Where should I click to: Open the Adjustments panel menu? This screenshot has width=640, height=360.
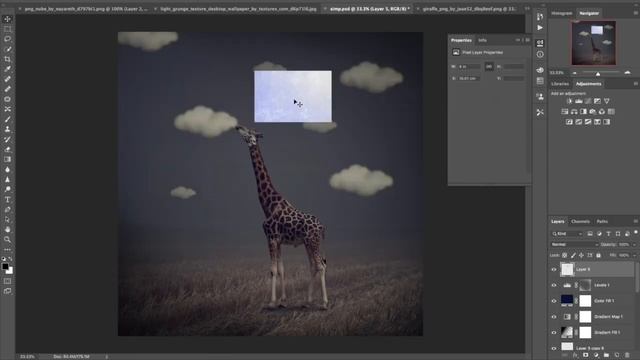click(636, 84)
